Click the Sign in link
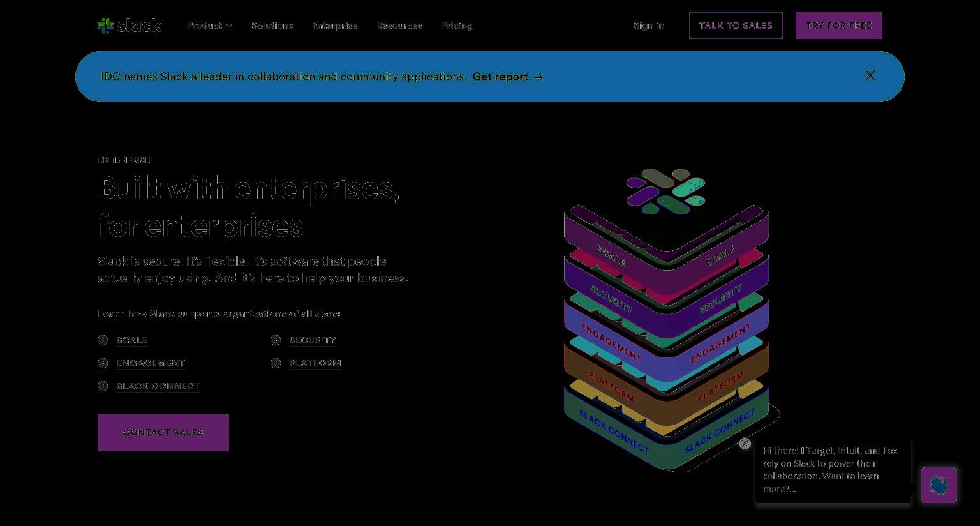 pos(649,26)
